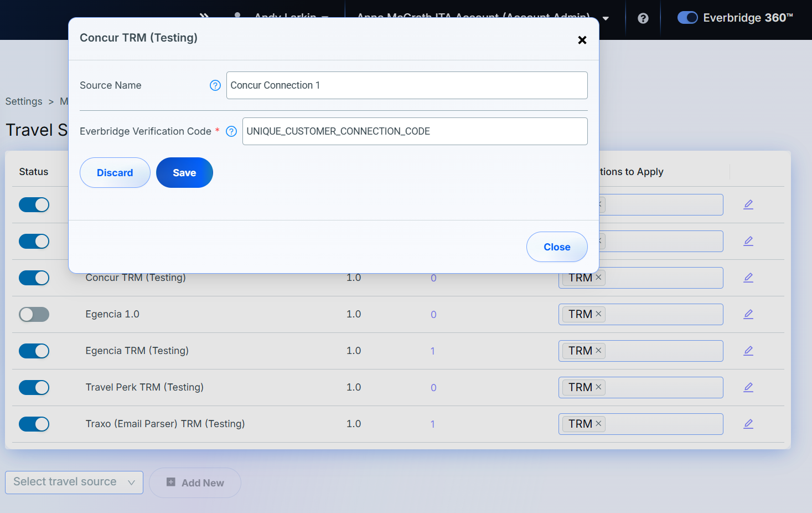Viewport: 812px width, 513px height.
Task: Click the Discard button
Action: click(115, 173)
